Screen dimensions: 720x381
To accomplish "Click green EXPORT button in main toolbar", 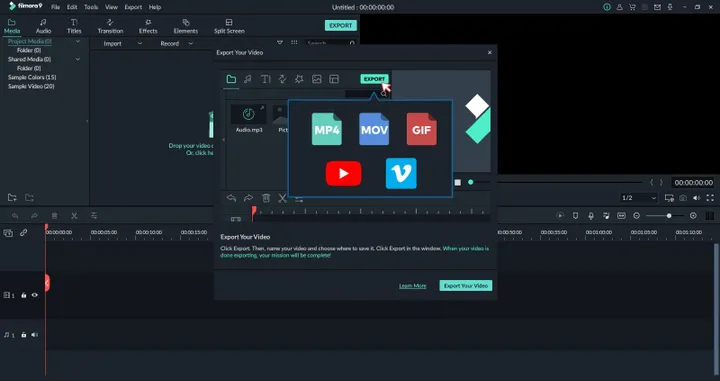I will point(340,25).
